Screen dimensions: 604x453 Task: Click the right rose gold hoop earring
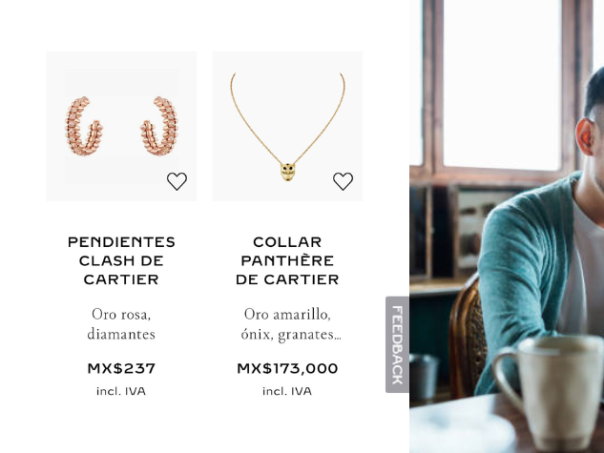click(159, 126)
